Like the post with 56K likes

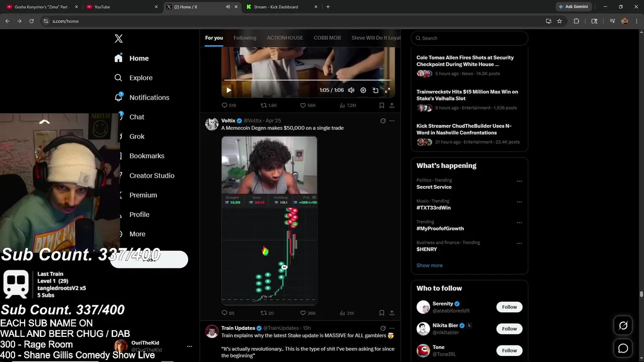click(308, 106)
